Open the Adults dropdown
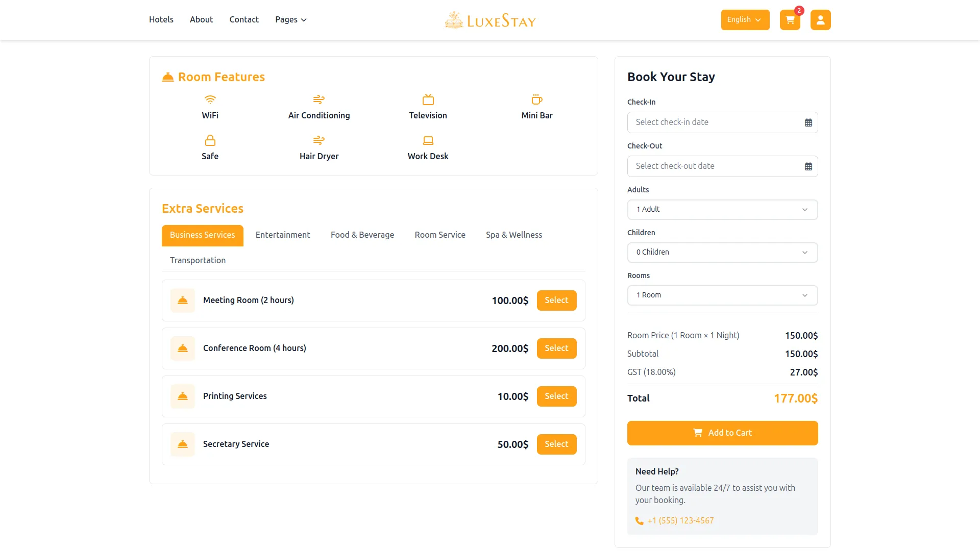 point(722,210)
